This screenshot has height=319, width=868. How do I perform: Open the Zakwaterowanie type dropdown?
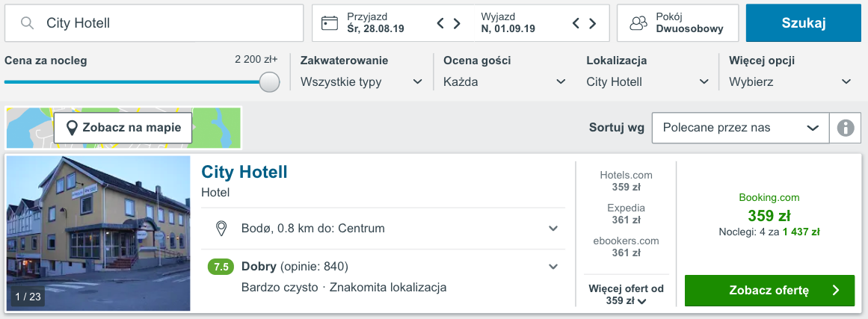(x=362, y=82)
